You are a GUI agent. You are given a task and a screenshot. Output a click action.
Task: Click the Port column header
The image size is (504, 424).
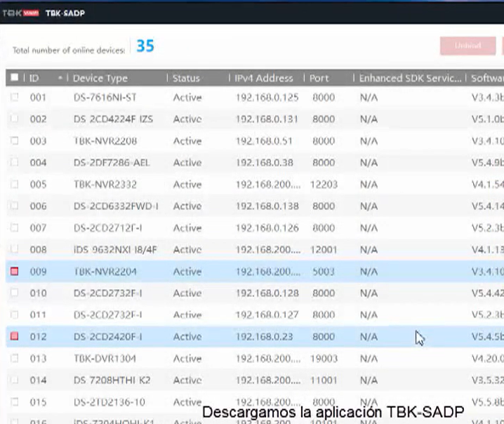pyautogui.click(x=319, y=78)
